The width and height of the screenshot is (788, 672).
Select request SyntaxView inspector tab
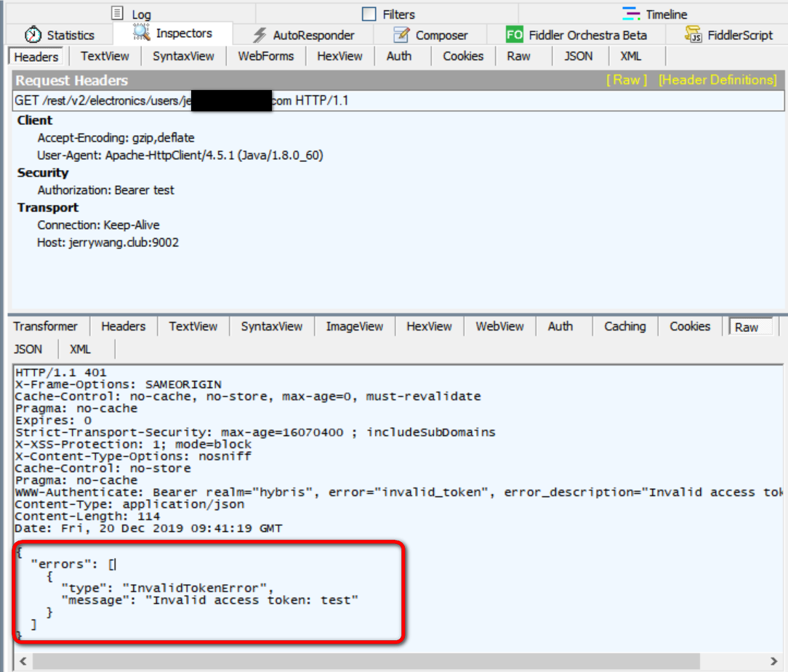click(183, 56)
